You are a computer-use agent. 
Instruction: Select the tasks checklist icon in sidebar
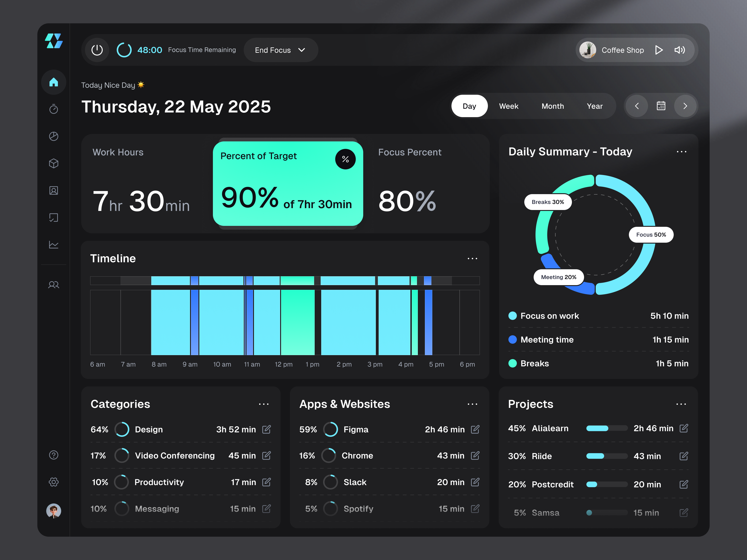(x=54, y=218)
